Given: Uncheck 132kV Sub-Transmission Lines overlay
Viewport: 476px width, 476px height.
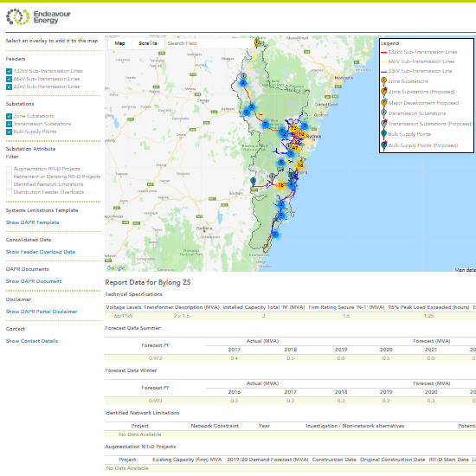Looking at the screenshot, I should [x=9, y=71].
